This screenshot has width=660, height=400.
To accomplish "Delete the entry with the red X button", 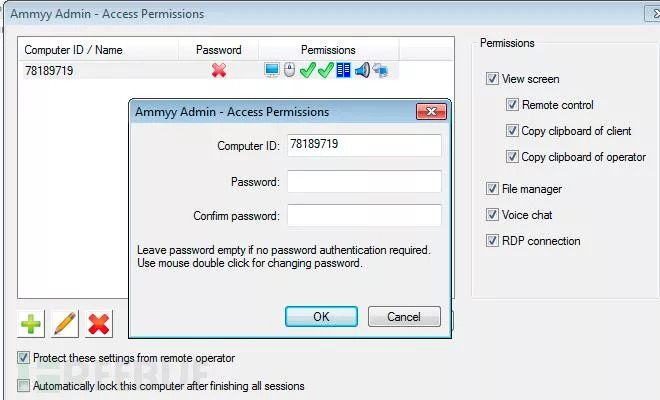I will coord(98,323).
